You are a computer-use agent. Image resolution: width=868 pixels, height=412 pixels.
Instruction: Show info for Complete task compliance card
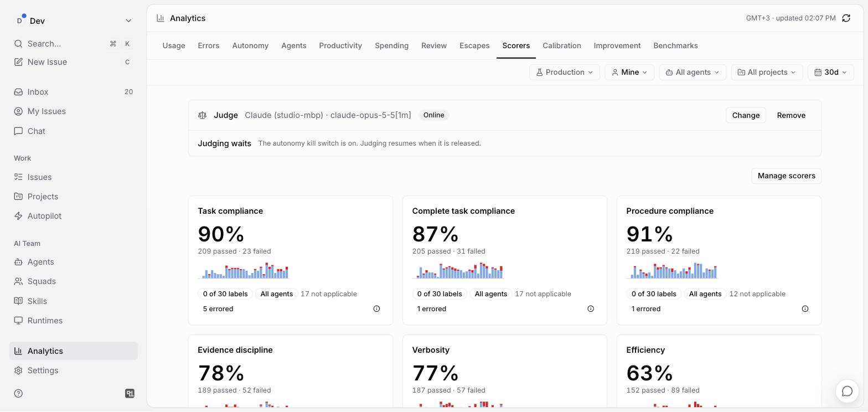click(x=591, y=309)
